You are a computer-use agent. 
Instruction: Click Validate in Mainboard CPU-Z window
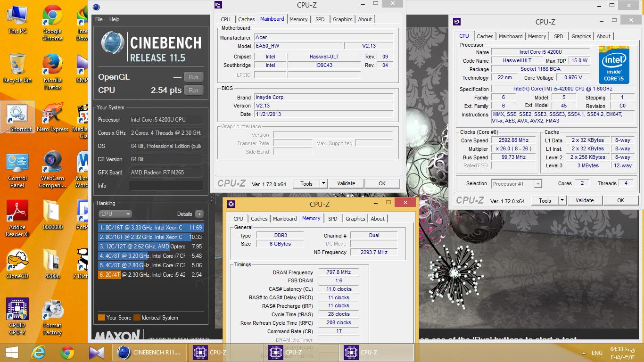tap(346, 183)
